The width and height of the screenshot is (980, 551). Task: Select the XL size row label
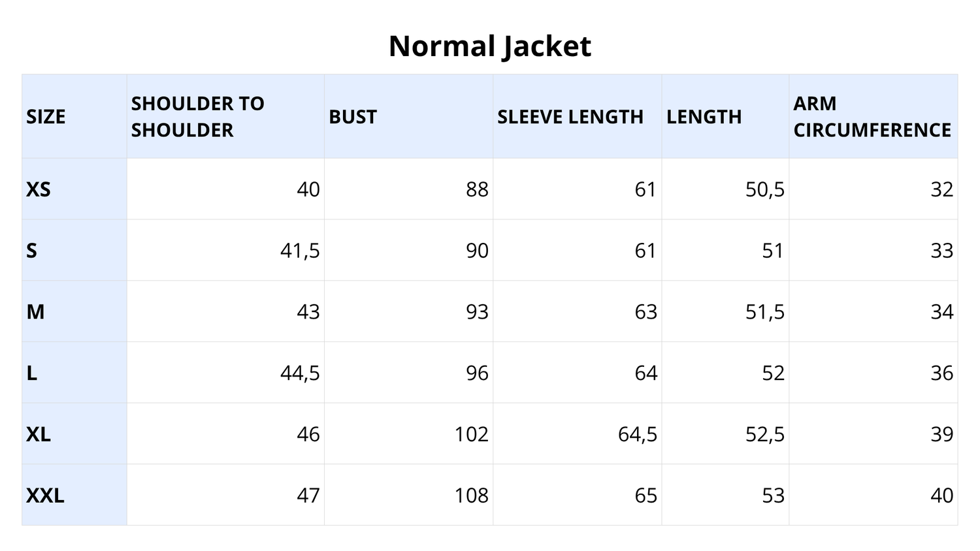coord(39,434)
